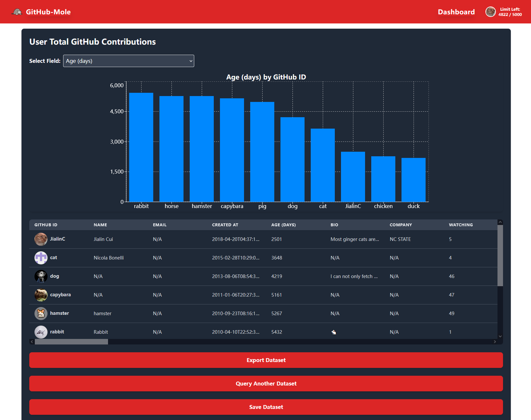This screenshot has width=531, height=420.
Task: Open the Select Field dropdown
Action: pos(129,61)
